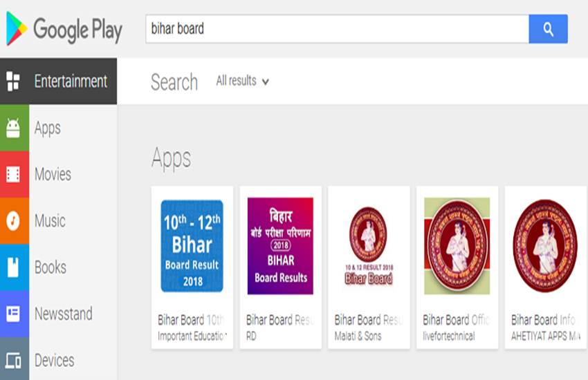Click the Movies film icon

pyautogui.click(x=13, y=174)
